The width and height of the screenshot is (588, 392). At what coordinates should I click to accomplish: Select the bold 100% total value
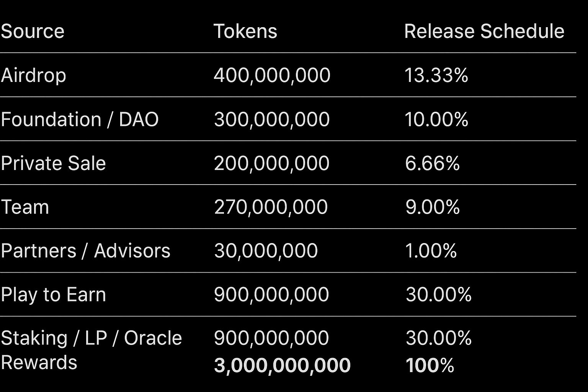430,365
